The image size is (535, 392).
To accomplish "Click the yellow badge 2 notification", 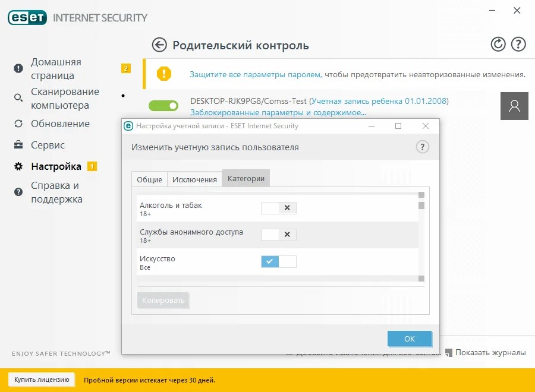I will pyautogui.click(x=126, y=68).
